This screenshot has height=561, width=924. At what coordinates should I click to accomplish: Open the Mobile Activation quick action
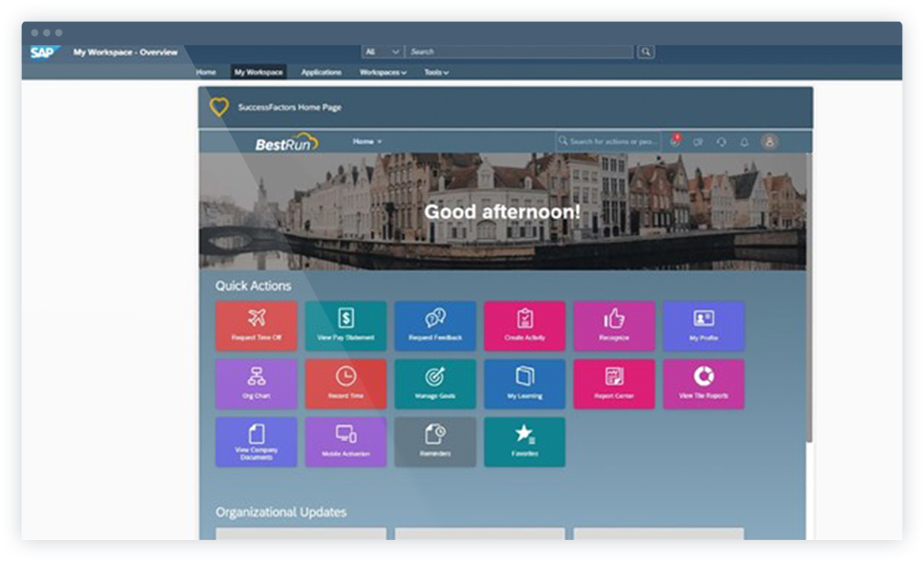346,442
